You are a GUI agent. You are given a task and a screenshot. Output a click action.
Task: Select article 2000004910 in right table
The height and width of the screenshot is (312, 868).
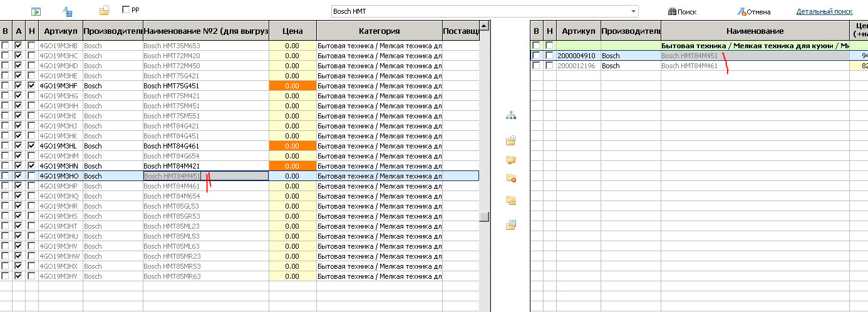pyautogui.click(x=579, y=56)
